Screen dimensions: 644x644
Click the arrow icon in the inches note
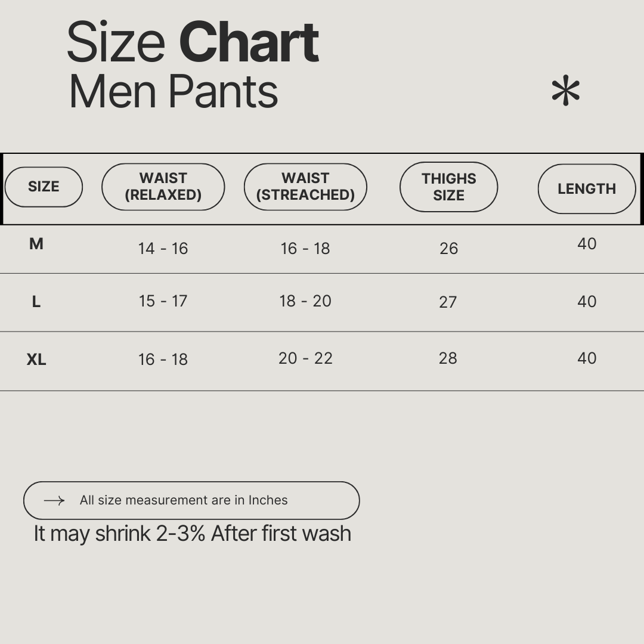(x=54, y=500)
